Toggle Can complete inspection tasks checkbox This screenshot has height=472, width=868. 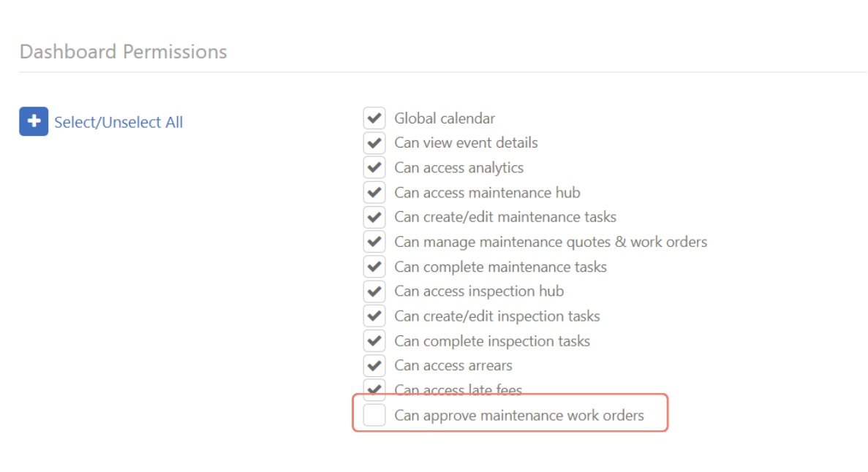374,340
